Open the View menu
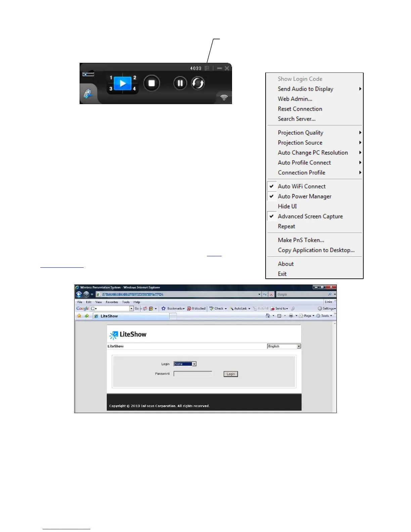 [98, 302]
